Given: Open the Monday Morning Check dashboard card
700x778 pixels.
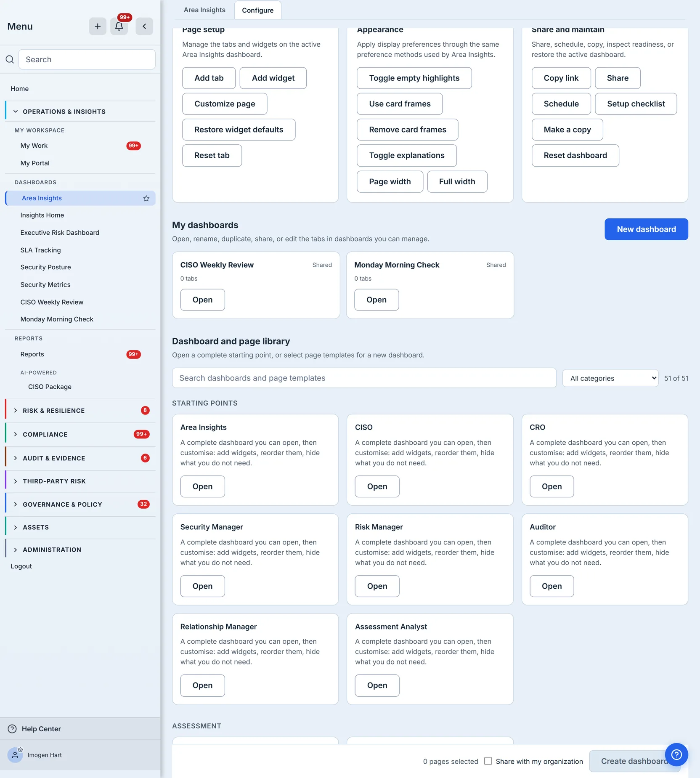Looking at the screenshot, I should click(x=377, y=300).
